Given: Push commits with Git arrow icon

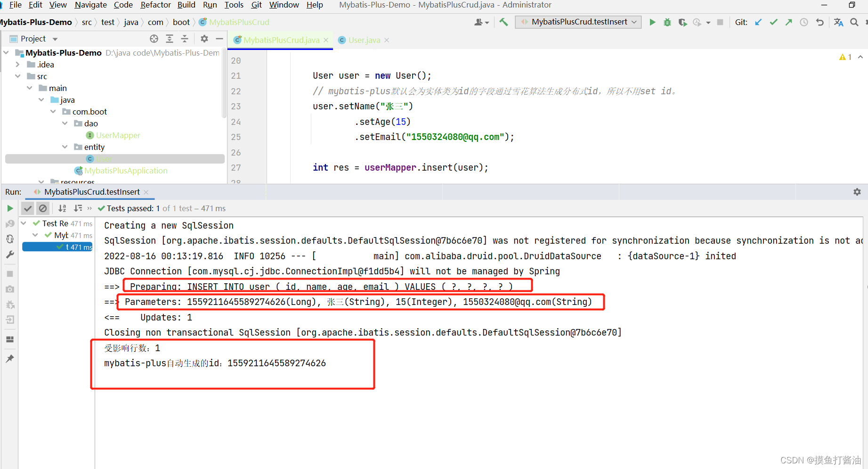Looking at the screenshot, I should tap(788, 22).
